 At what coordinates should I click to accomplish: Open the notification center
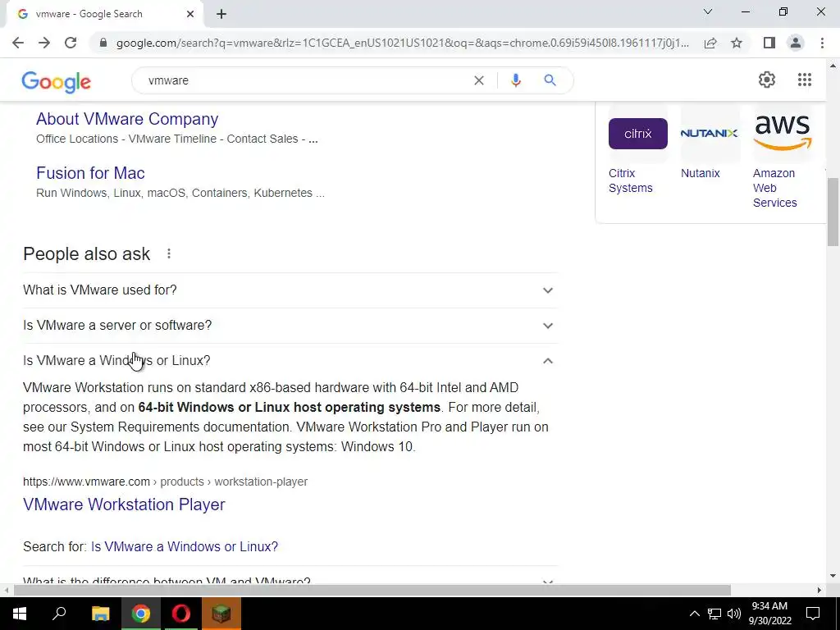coord(813,614)
